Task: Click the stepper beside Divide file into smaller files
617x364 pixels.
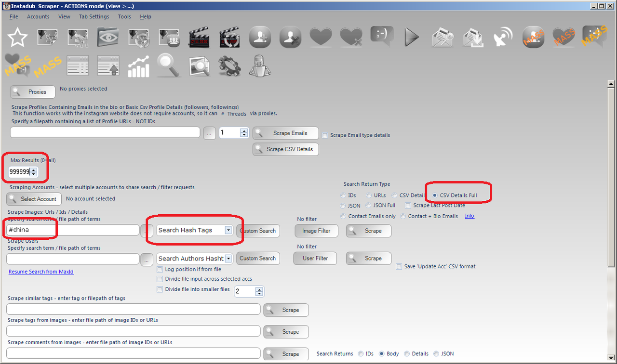Action: click(x=259, y=291)
